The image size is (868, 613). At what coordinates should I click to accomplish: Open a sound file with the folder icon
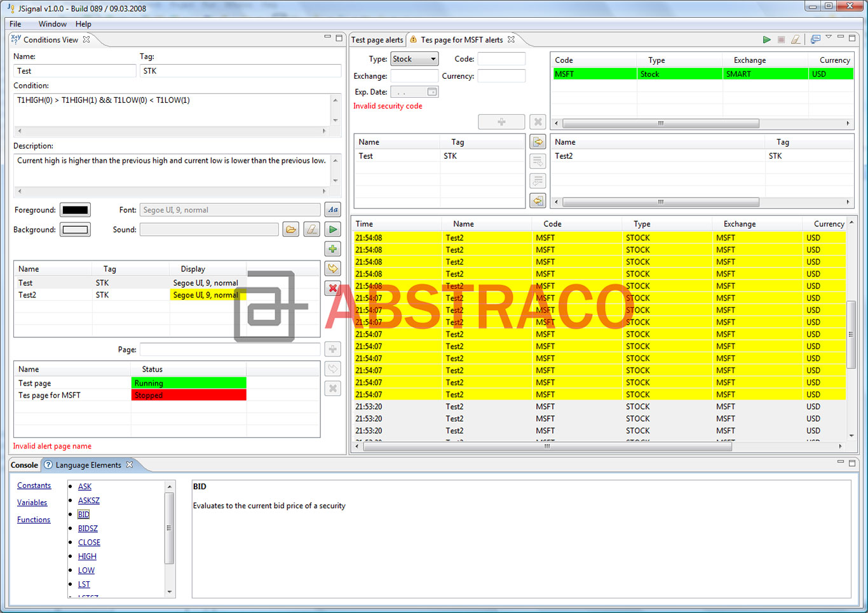(290, 229)
